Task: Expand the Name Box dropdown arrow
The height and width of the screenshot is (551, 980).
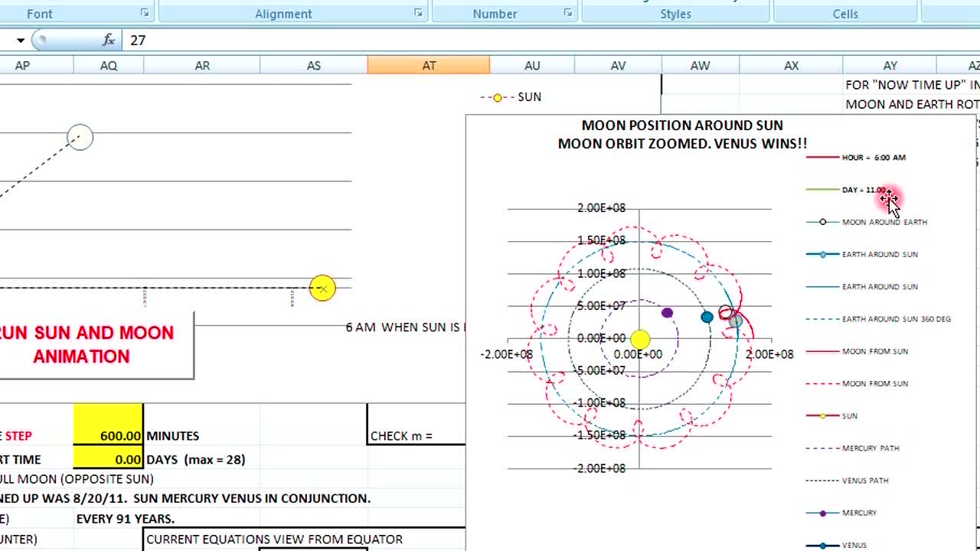Action: (x=21, y=41)
